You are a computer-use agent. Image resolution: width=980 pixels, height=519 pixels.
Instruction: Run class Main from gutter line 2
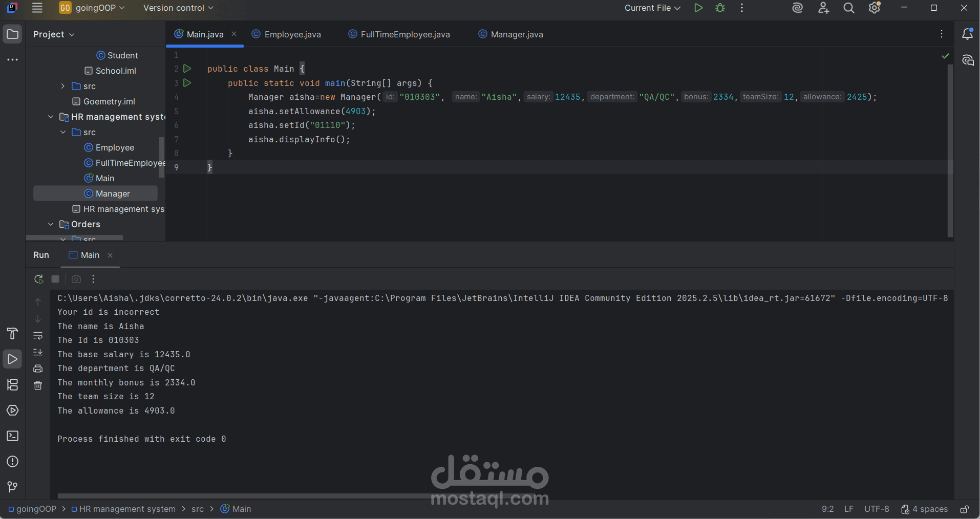[187, 69]
